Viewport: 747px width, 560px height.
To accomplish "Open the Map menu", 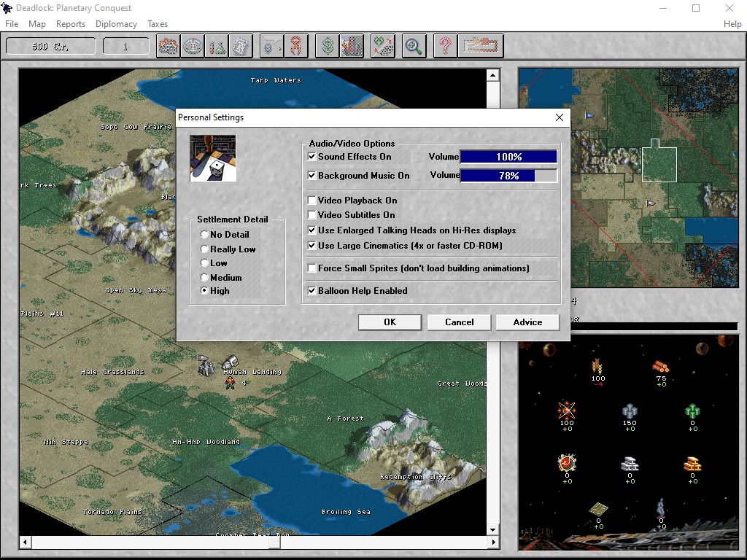I will click(36, 24).
